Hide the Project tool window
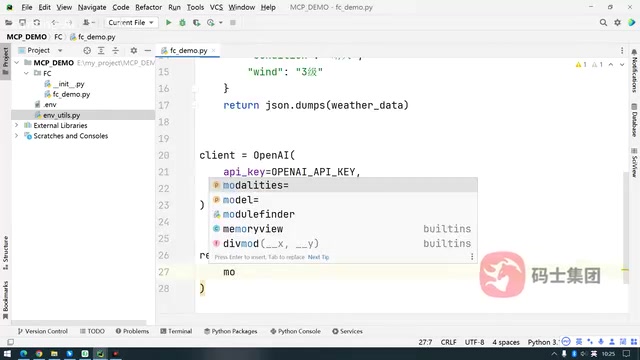The image size is (640, 360). coord(148,51)
